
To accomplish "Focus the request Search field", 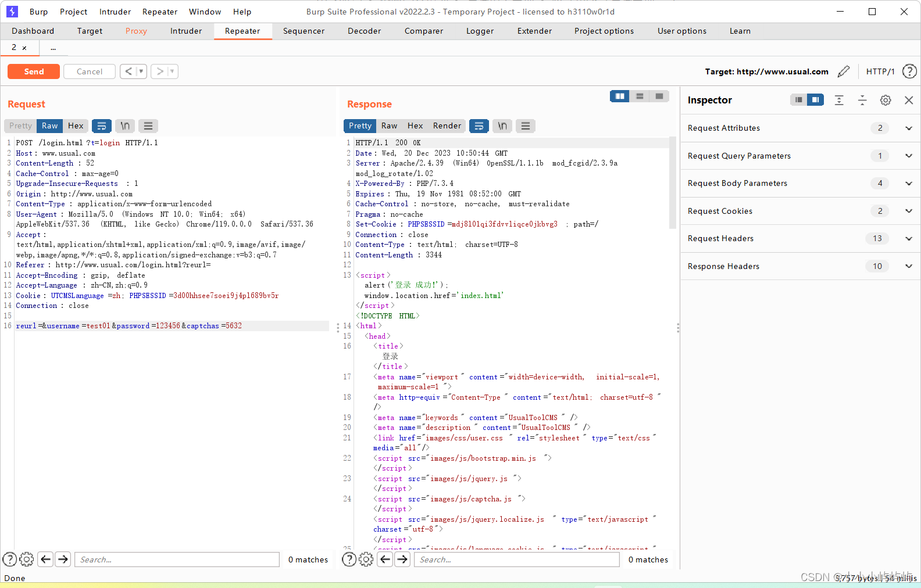I will (x=177, y=560).
